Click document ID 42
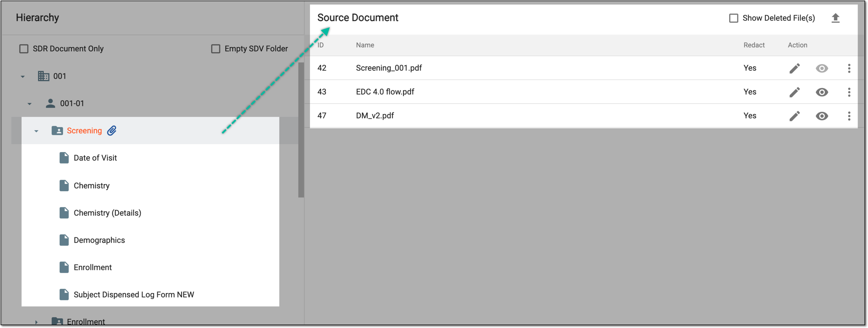Image resolution: width=868 pixels, height=328 pixels. 322,68
